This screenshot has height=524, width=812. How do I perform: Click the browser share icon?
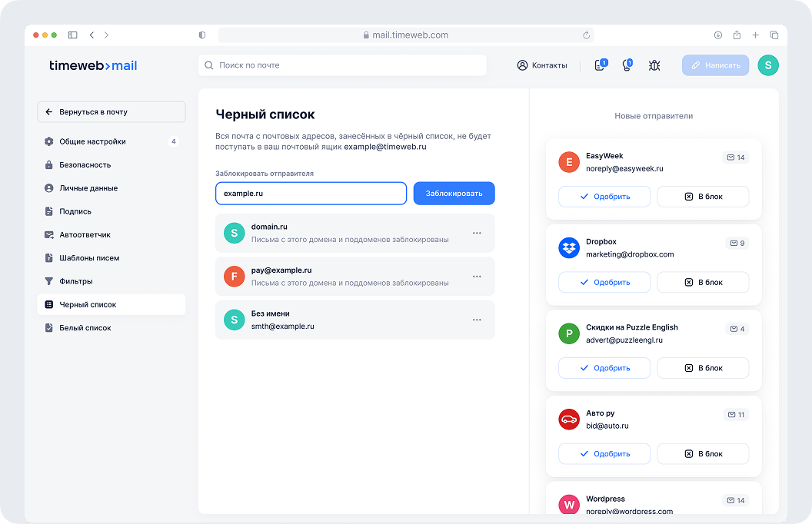[737, 35]
